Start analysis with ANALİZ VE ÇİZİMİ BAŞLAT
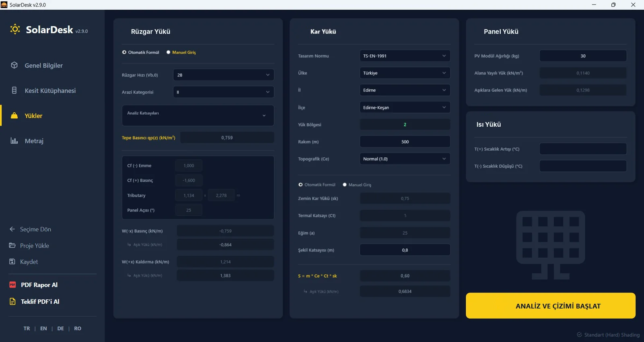 point(551,306)
